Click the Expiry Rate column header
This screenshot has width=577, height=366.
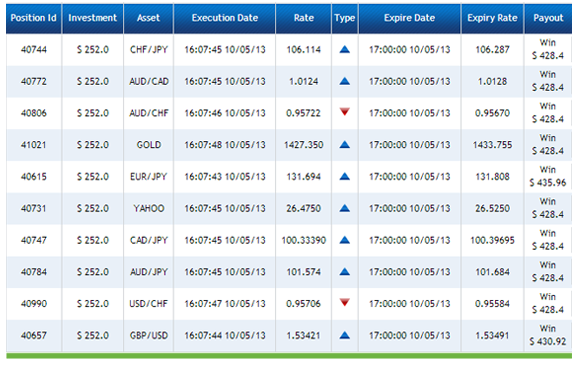492,18
